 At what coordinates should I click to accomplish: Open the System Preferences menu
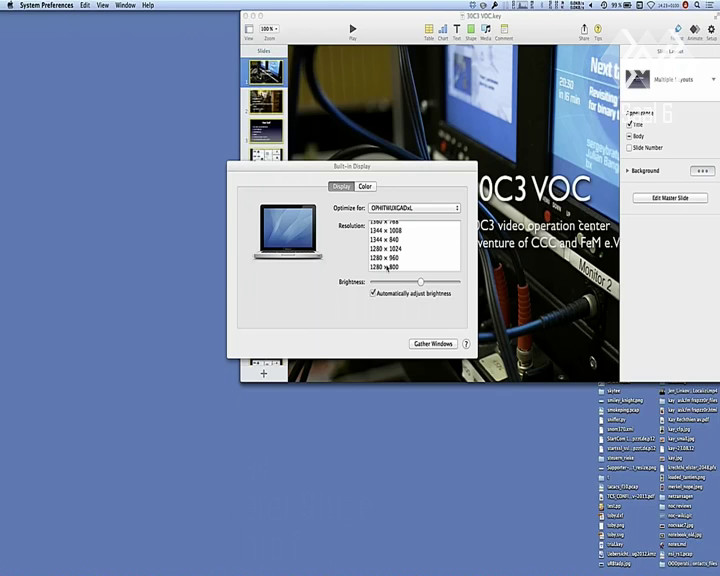click(x=46, y=5)
